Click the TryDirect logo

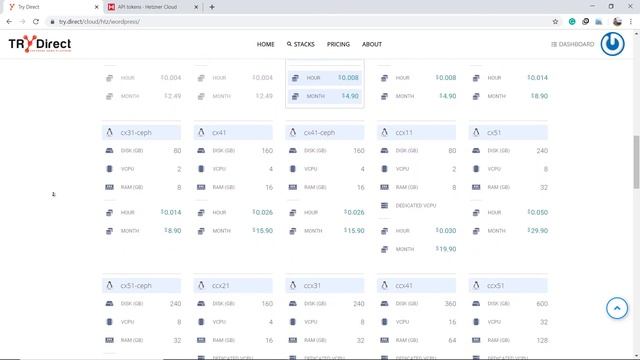(40, 44)
